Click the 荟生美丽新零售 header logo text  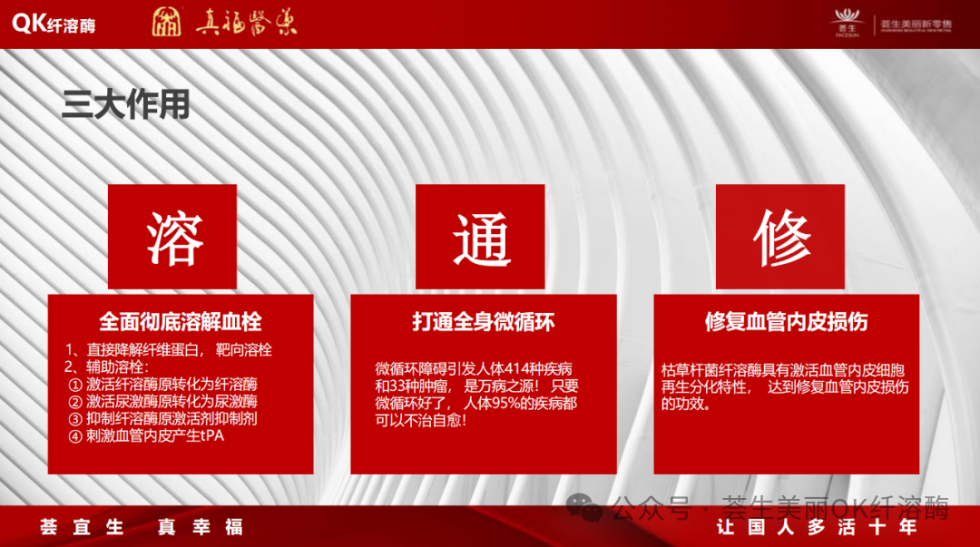click(916, 24)
